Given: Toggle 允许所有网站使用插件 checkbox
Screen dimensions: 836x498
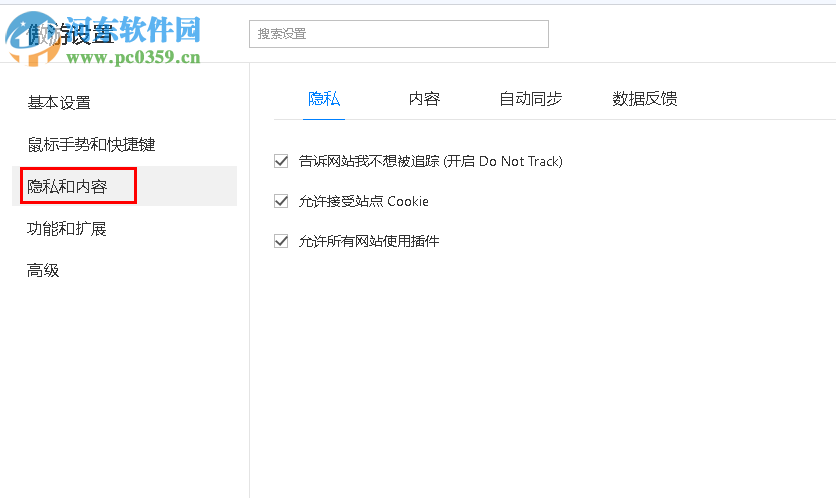Looking at the screenshot, I should tap(281, 241).
